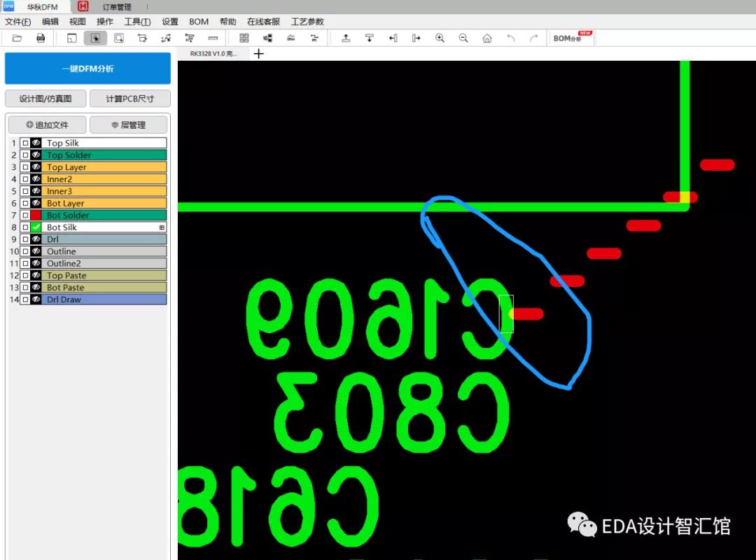Click the move-right arrow icon
This screenshot has height=560, width=756.
coord(416,38)
